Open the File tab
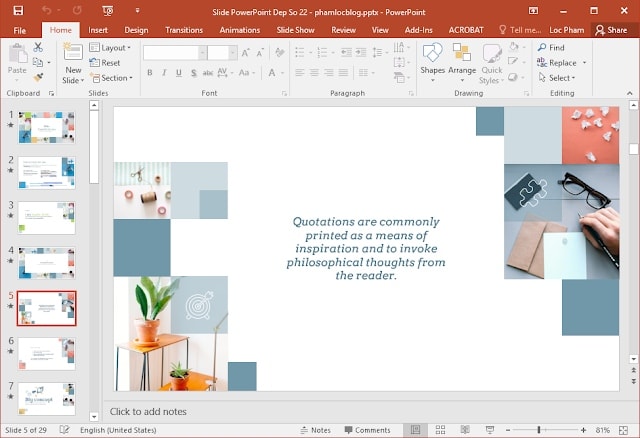The width and height of the screenshot is (640, 438). click(x=19, y=30)
